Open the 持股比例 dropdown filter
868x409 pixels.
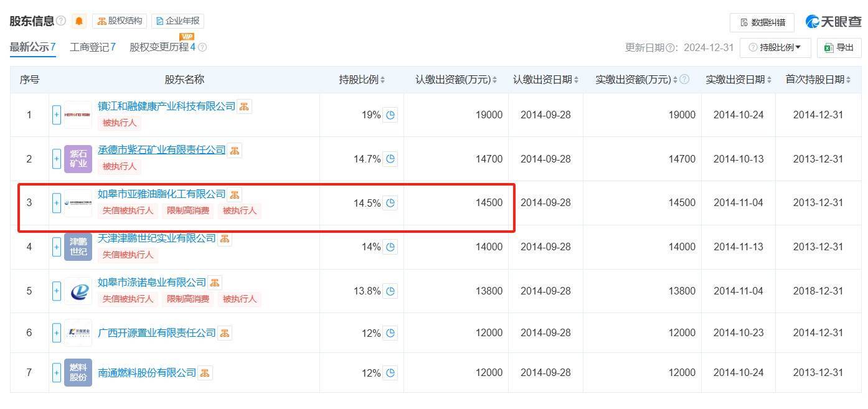[775, 48]
